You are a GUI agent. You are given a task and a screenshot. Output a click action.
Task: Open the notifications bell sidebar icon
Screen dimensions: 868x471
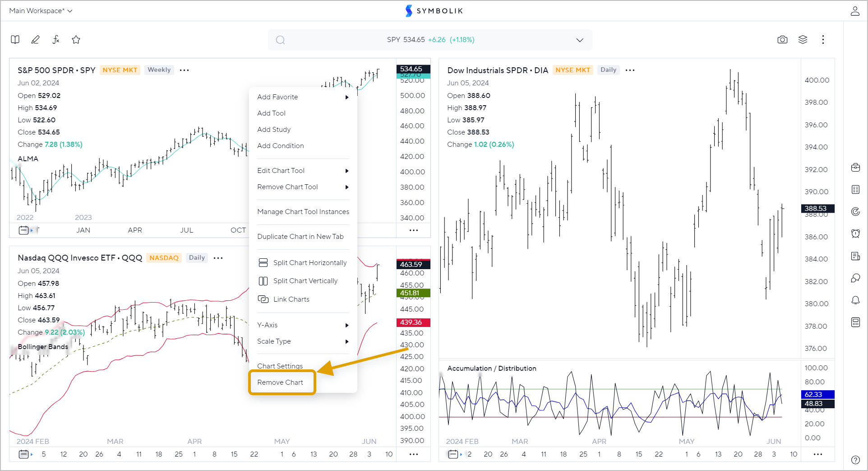click(x=855, y=300)
